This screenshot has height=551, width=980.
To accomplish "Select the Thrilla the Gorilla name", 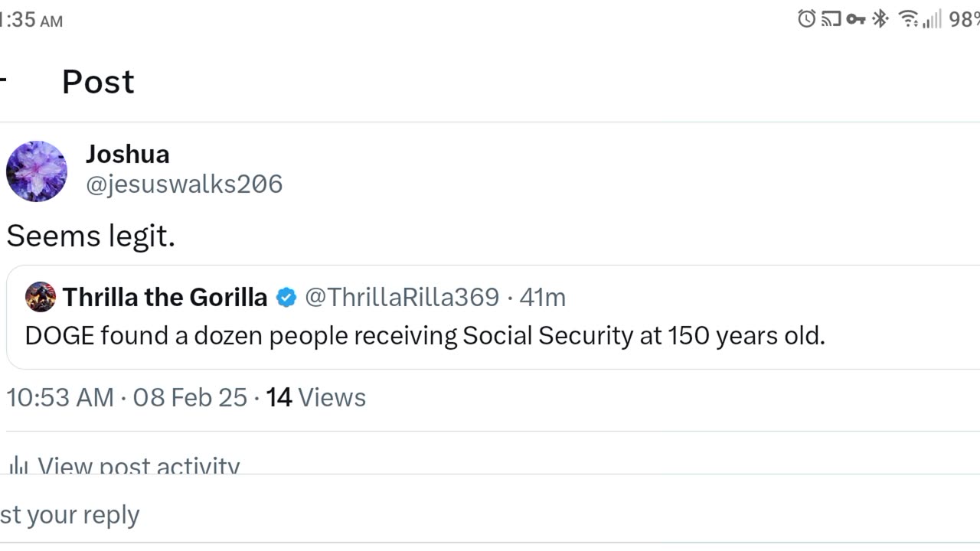I will [165, 297].
